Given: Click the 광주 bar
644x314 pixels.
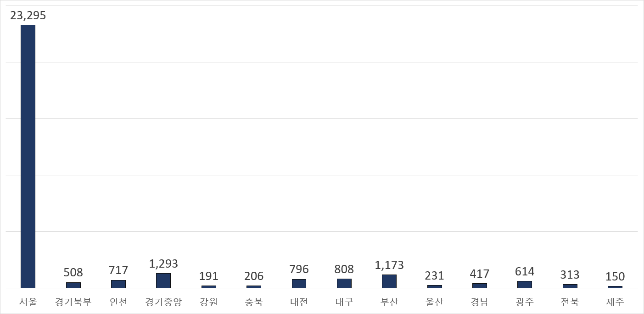Looking at the screenshot, I should click(x=524, y=285).
